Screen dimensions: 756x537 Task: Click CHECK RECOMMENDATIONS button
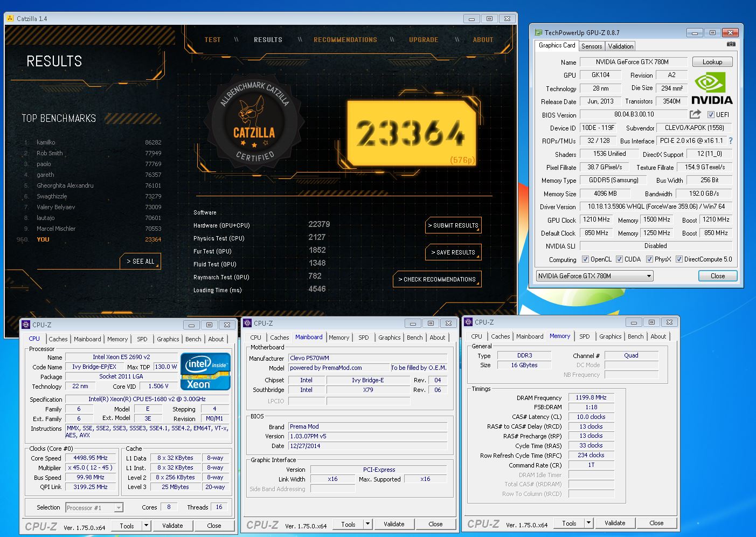click(x=437, y=279)
